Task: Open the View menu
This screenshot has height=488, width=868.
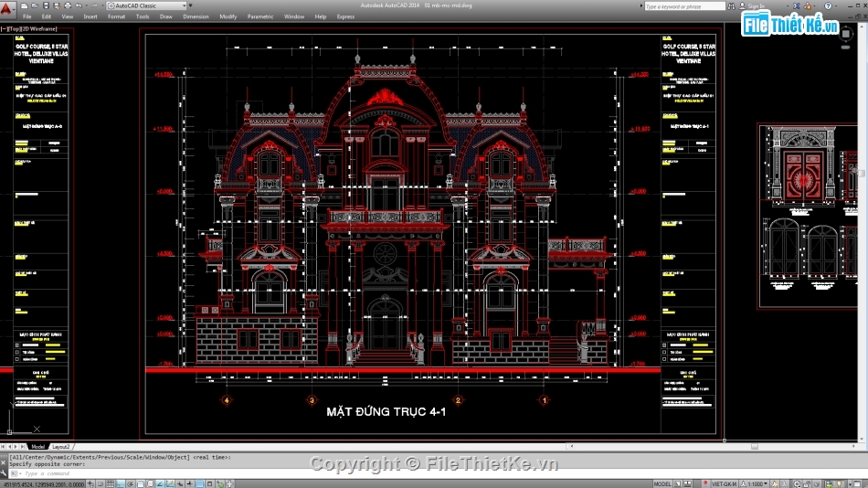Action: coord(68,16)
